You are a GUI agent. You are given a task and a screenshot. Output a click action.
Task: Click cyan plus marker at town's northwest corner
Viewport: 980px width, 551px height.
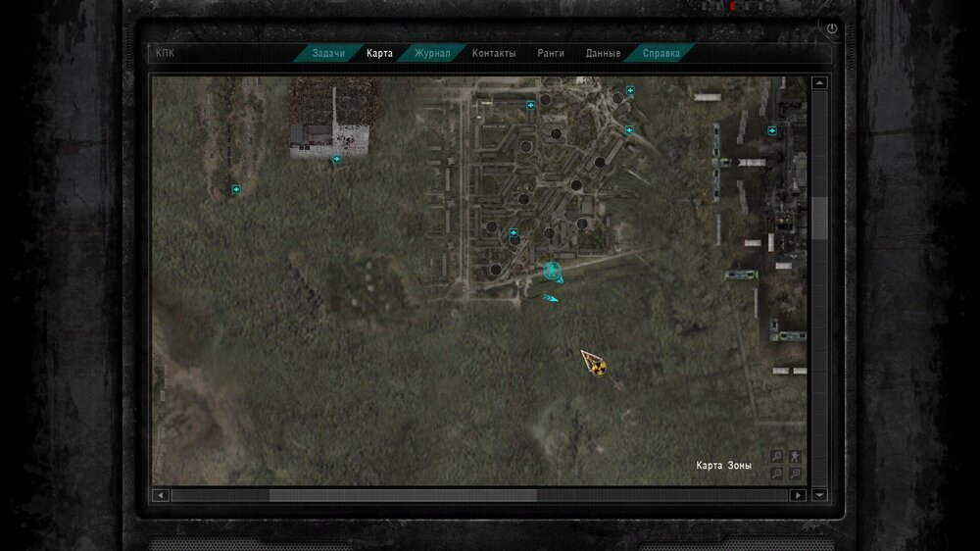[x=530, y=105]
